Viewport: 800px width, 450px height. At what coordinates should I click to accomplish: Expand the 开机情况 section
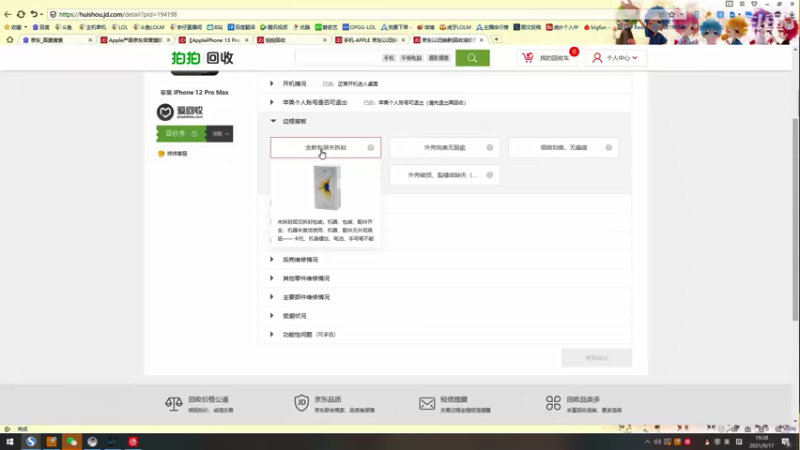pos(271,84)
